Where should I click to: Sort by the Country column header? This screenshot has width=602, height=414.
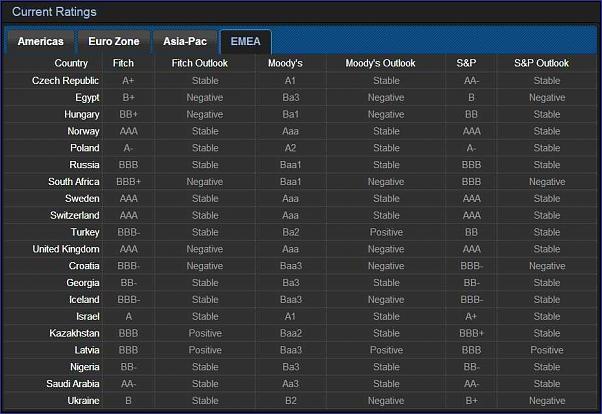71,63
